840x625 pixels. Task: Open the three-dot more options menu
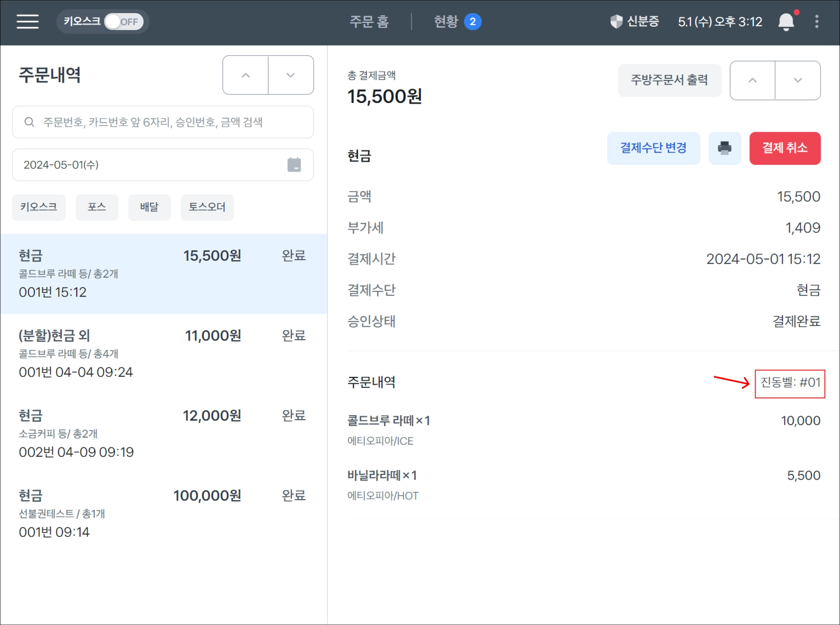tap(817, 21)
